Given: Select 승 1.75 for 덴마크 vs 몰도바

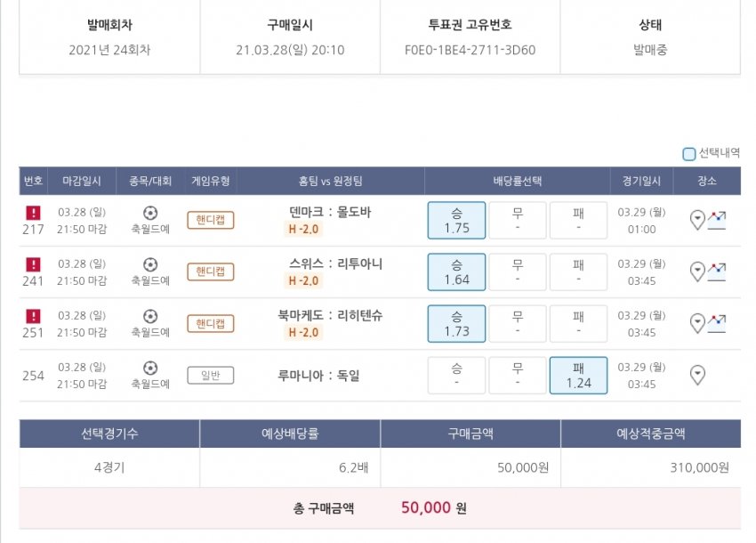Looking at the screenshot, I should (456, 221).
